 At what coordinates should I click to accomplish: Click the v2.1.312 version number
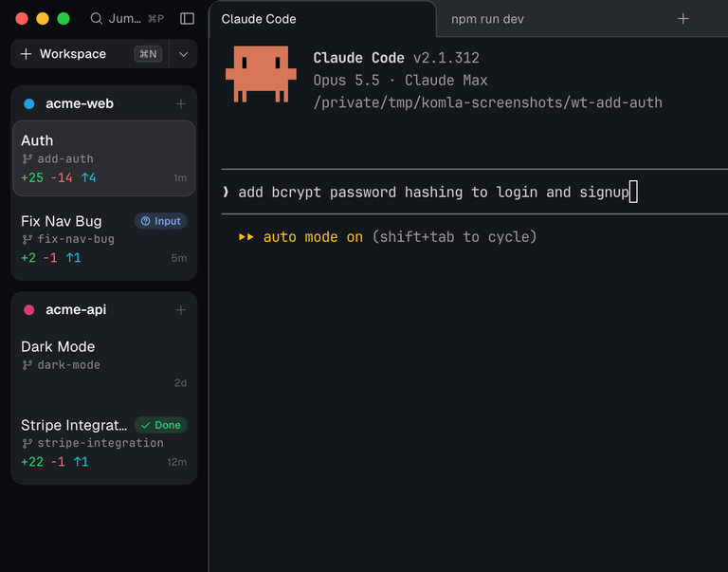[x=446, y=58]
